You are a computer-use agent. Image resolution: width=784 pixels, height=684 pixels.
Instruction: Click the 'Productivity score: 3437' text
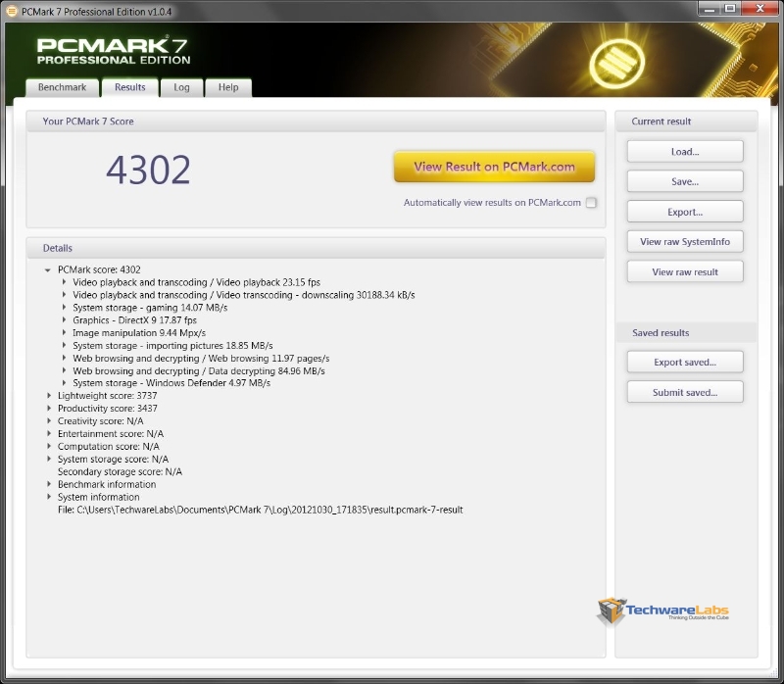coord(108,408)
